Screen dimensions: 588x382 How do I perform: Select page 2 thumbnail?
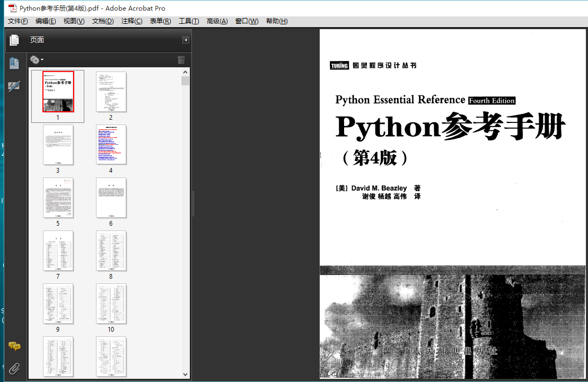click(x=111, y=92)
